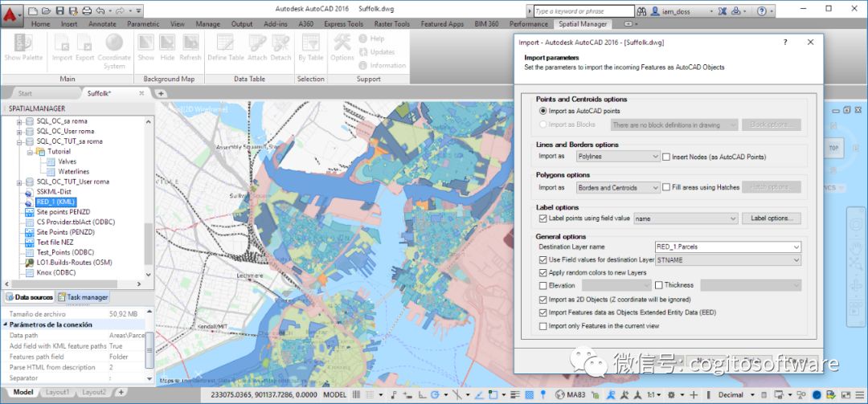
Task: Open the STNAME field dropdown
Action: 728,259
